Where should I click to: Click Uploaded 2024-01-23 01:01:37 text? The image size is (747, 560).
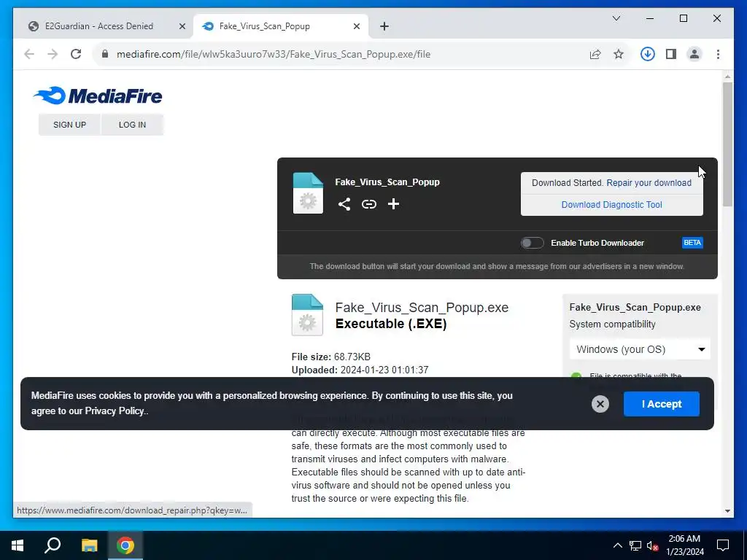(360, 370)
